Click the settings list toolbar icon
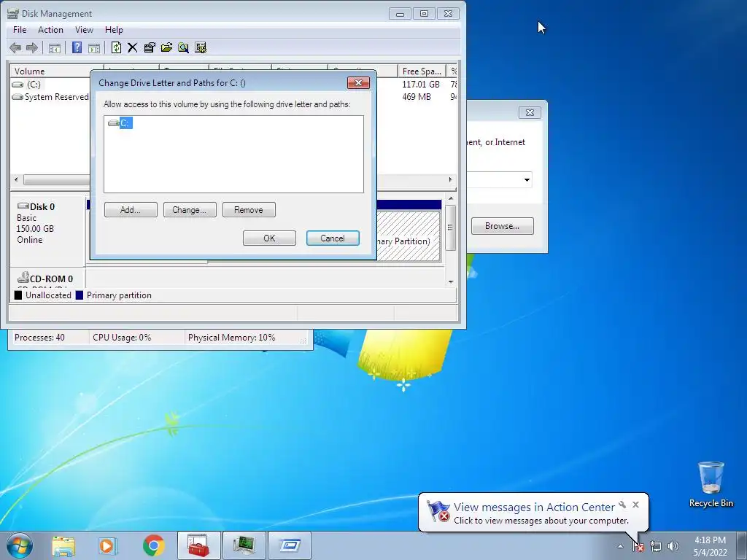The height and width of the screenshot is (560, 747). coord(201,47)
